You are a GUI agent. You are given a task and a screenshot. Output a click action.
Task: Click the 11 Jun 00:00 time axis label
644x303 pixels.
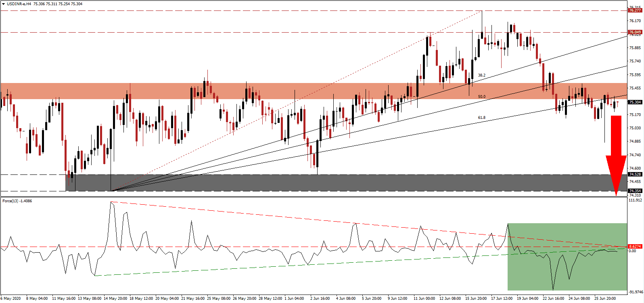[x=424, y=299]
